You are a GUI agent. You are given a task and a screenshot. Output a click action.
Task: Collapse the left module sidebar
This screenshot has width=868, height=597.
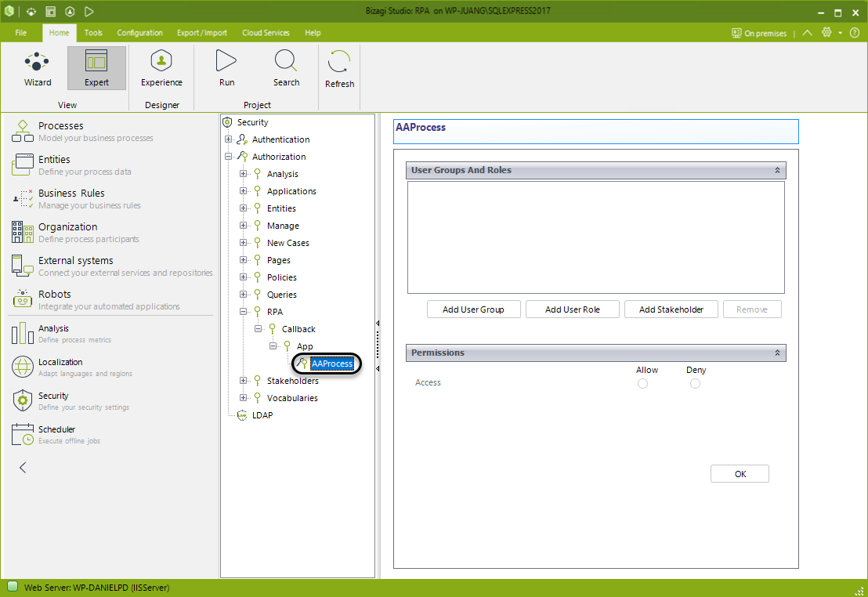click(x=23, y=468)
